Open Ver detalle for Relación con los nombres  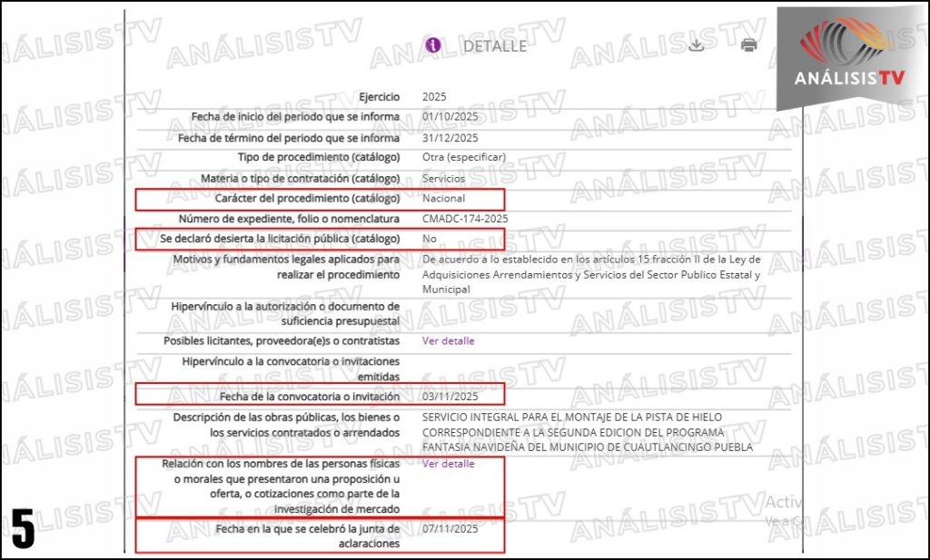click(x=448, y=464)
